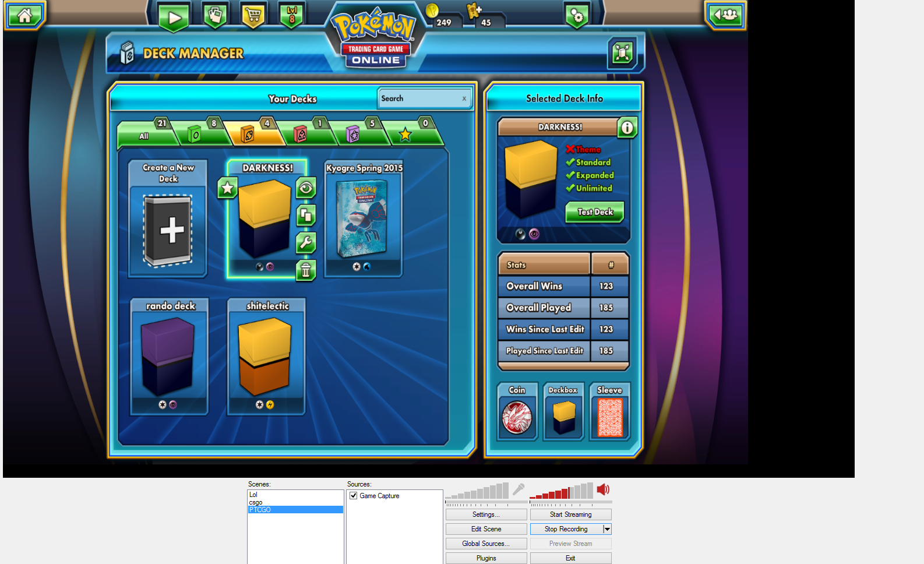Open the Lvl 8 profile badge

pos(292,16)
